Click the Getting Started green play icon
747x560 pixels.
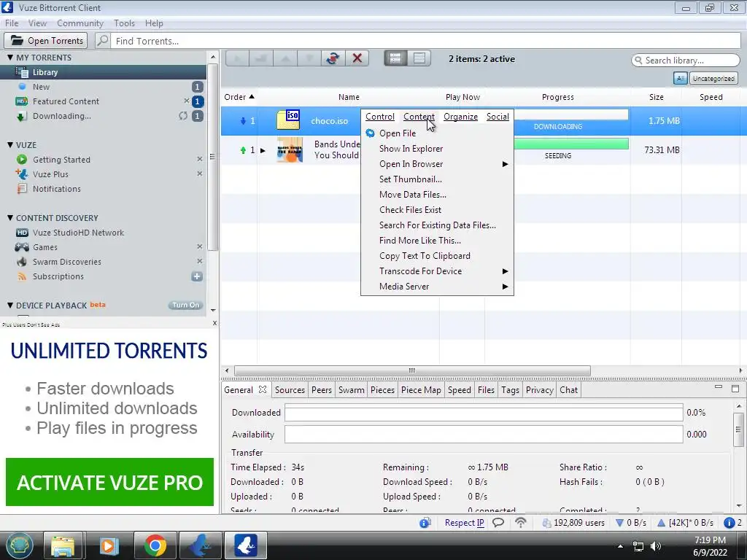pyautogui.click(x=22, y=160)
